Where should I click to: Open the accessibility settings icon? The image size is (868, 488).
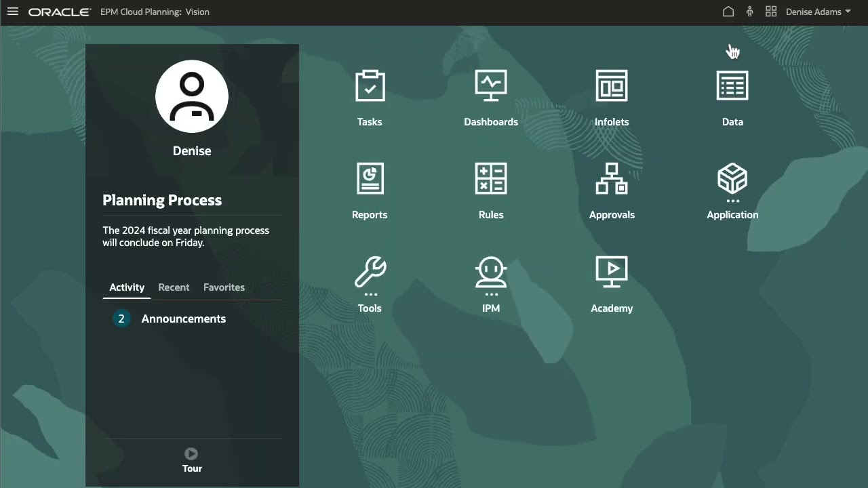(x=749, y=12)
